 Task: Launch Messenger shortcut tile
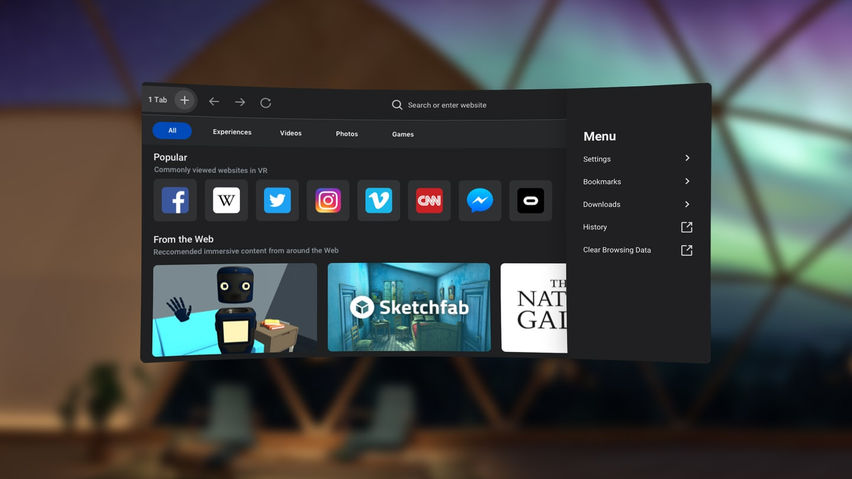click(480, 200)
